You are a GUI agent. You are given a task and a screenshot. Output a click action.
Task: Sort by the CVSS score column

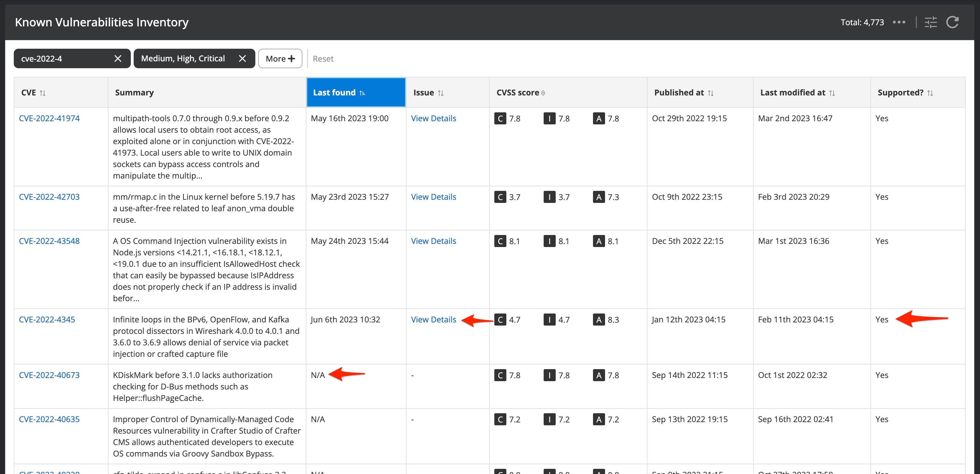543,93
